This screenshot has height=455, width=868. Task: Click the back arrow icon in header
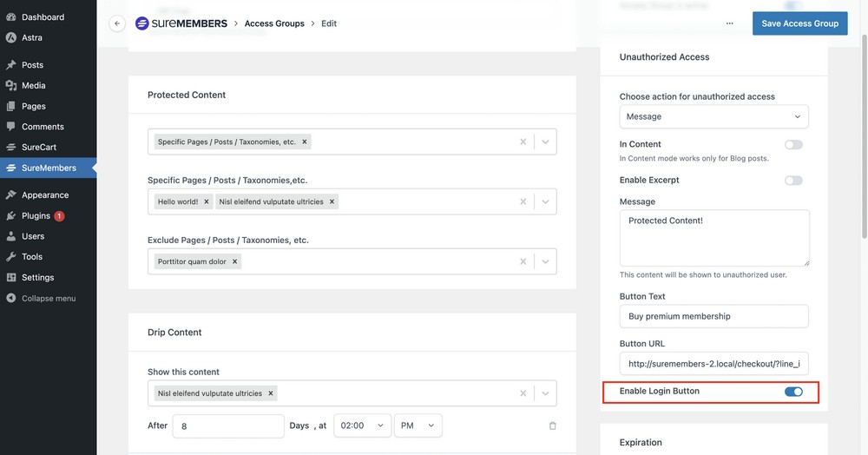117,23
